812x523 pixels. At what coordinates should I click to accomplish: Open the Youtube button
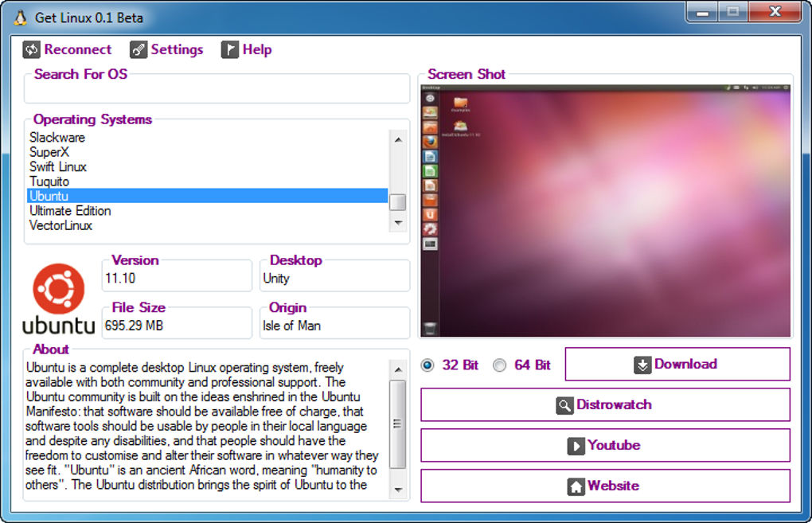605,445
